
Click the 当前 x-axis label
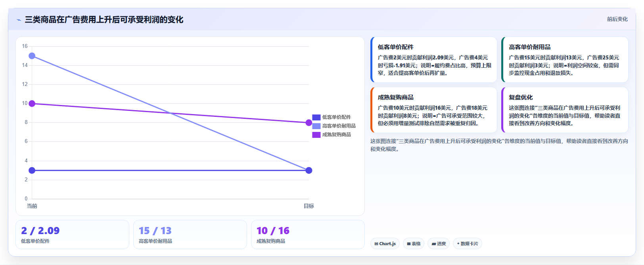(x=32, y=206)
